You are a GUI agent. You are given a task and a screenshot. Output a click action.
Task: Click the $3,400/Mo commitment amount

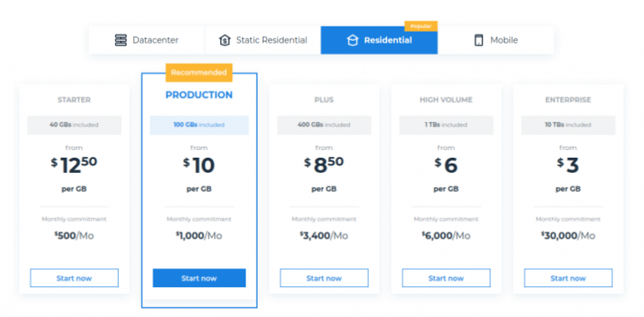[x=324, y=236]
